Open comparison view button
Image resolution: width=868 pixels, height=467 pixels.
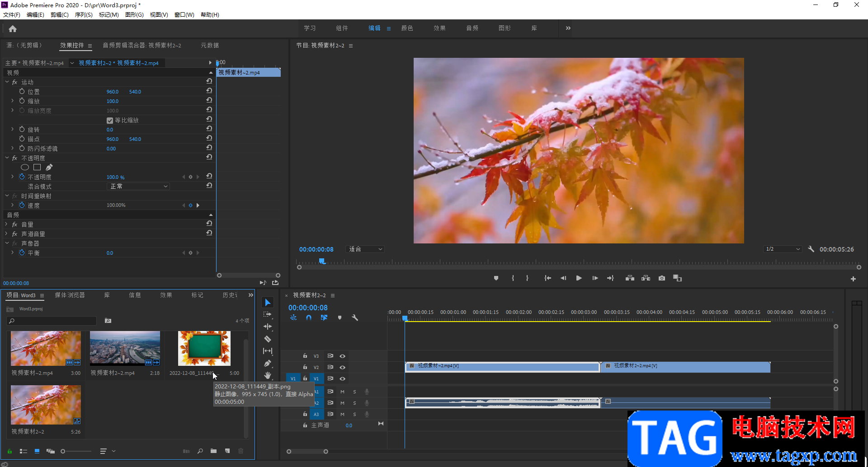click(x=677, y=278)
